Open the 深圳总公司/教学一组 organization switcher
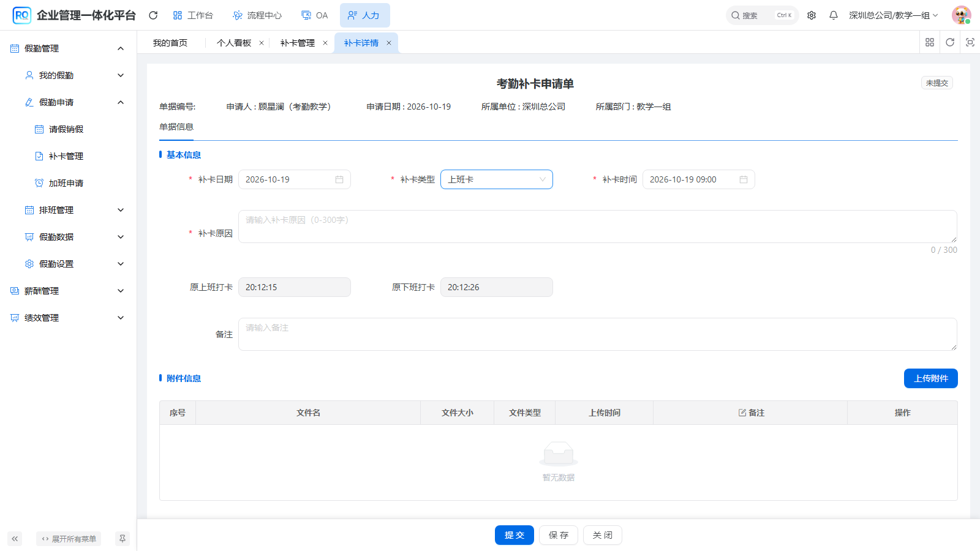 [894, 15]
